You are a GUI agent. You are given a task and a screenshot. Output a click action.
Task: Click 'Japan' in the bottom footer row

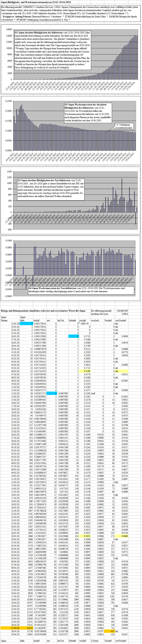coord(4,641)
